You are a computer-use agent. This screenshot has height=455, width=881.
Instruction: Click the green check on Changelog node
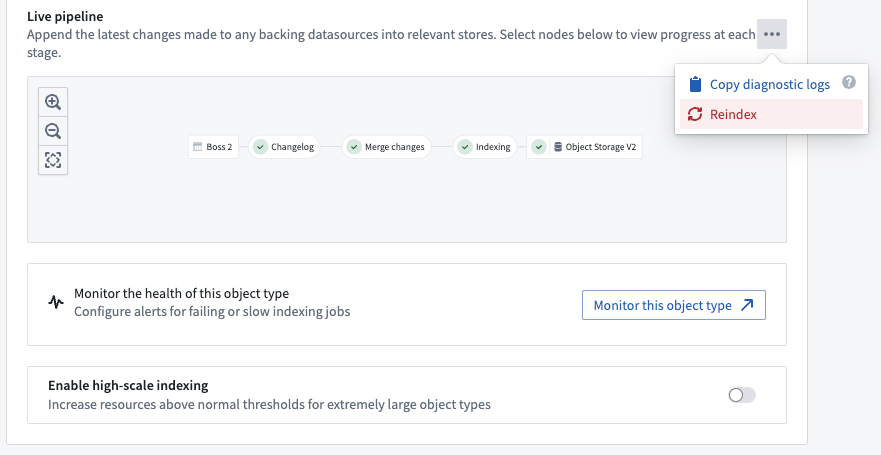259,147
